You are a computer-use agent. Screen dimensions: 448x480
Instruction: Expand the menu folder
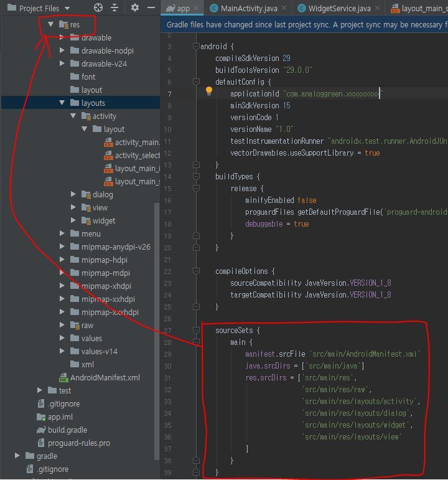tap(62, 233)
